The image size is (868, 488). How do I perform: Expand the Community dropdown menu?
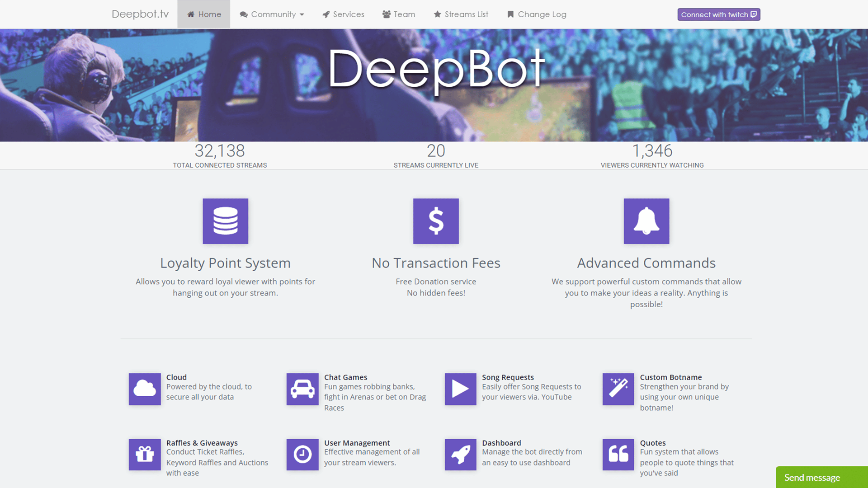(272, 14)
